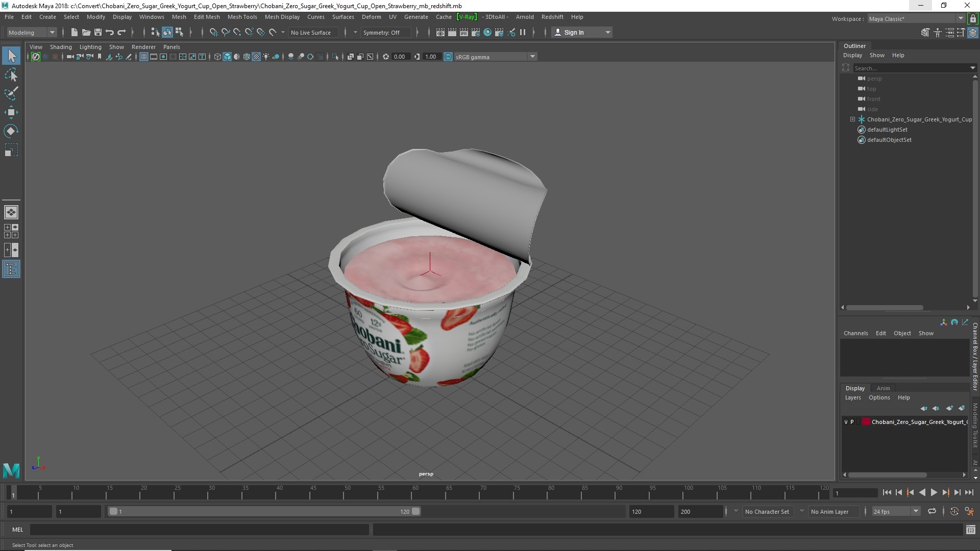Open the viewport Shading menu

(x=61, y=46)
